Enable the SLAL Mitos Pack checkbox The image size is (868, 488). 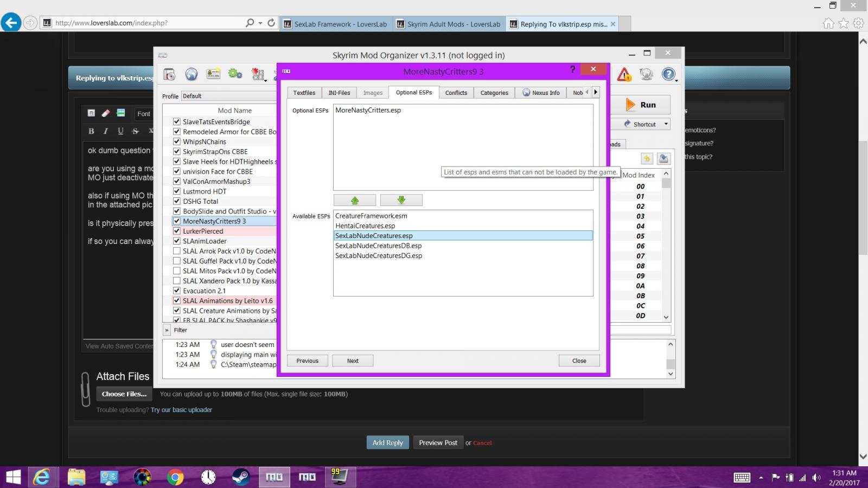176,271
